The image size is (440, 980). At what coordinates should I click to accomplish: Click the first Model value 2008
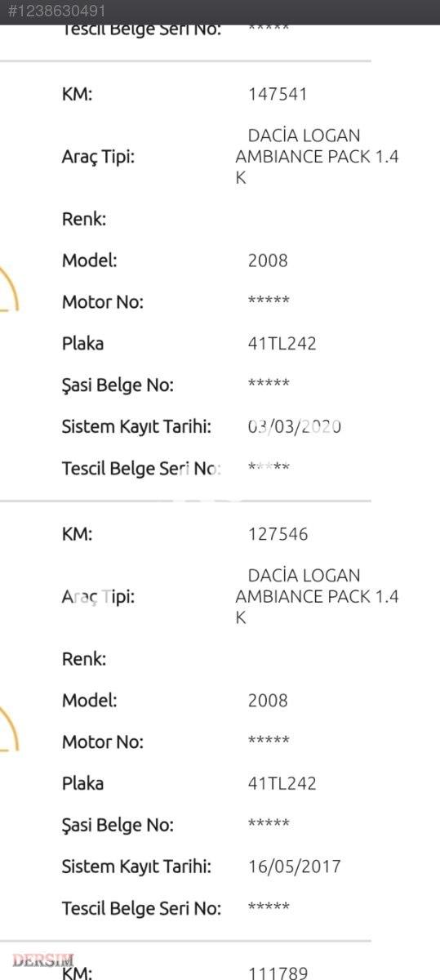coord(268,261)
